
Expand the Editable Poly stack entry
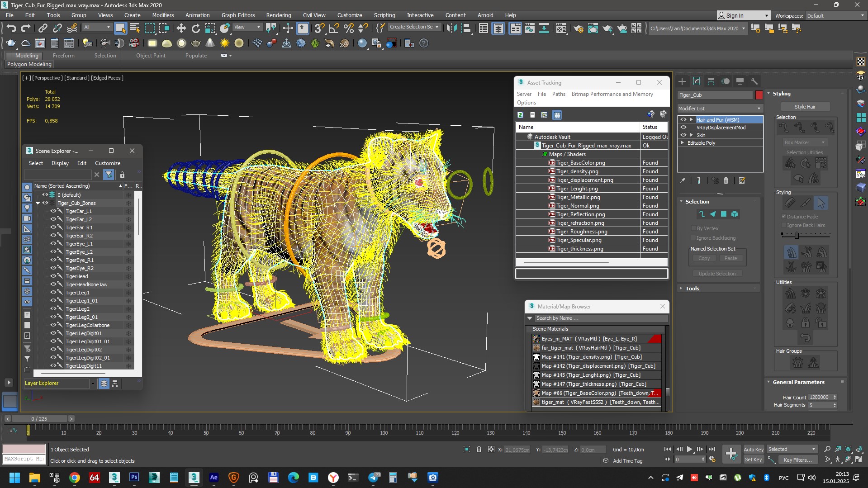pos(683,143)
